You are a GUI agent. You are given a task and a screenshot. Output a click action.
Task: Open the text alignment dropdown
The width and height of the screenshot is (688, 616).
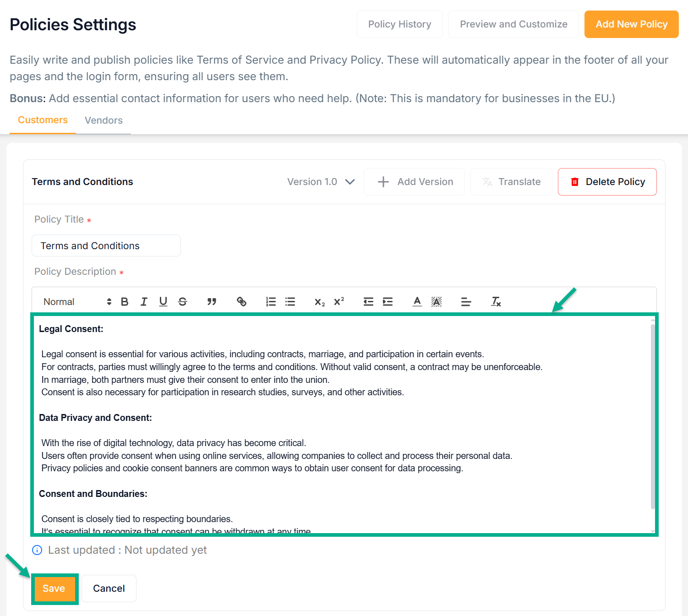(x=466, y=302)
